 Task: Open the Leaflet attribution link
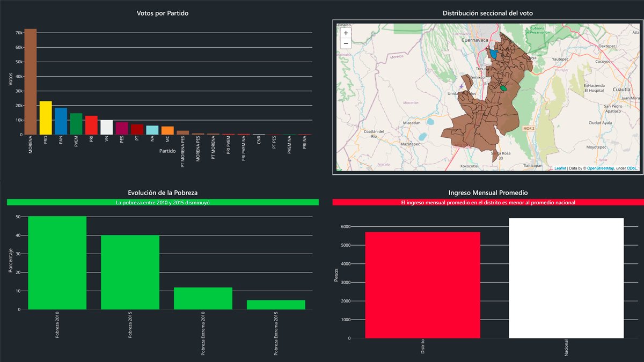tap(559, 168)
